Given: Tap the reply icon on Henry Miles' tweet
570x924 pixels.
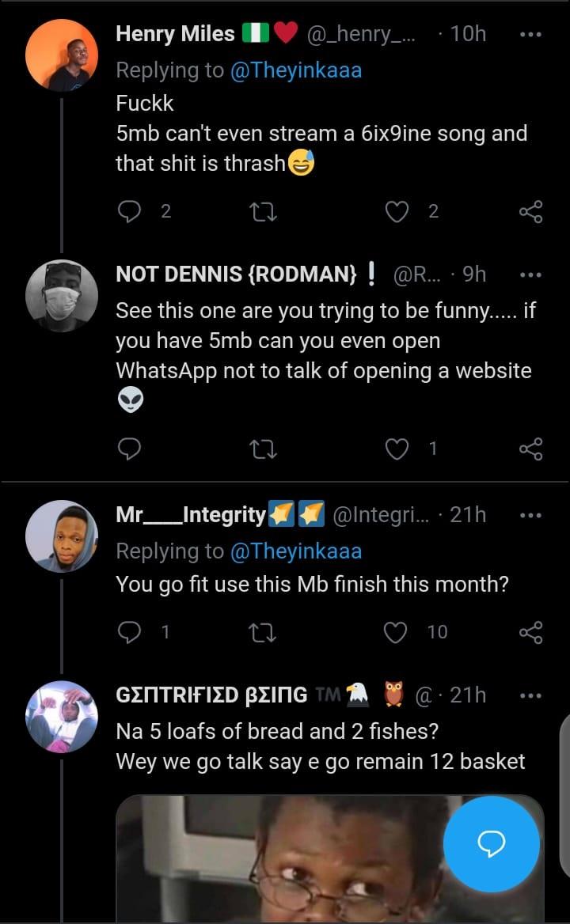Looking at the screenshot, I should tap(130, 211).
